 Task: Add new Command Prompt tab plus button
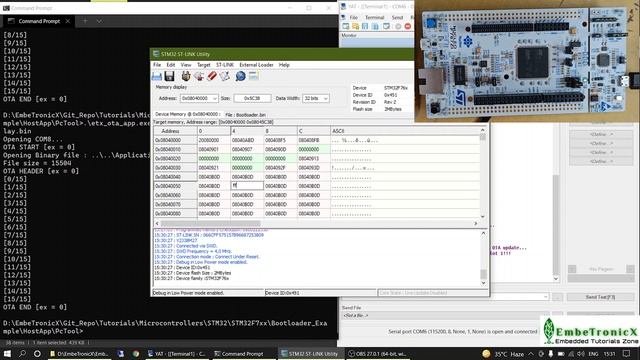click(85, 21)
